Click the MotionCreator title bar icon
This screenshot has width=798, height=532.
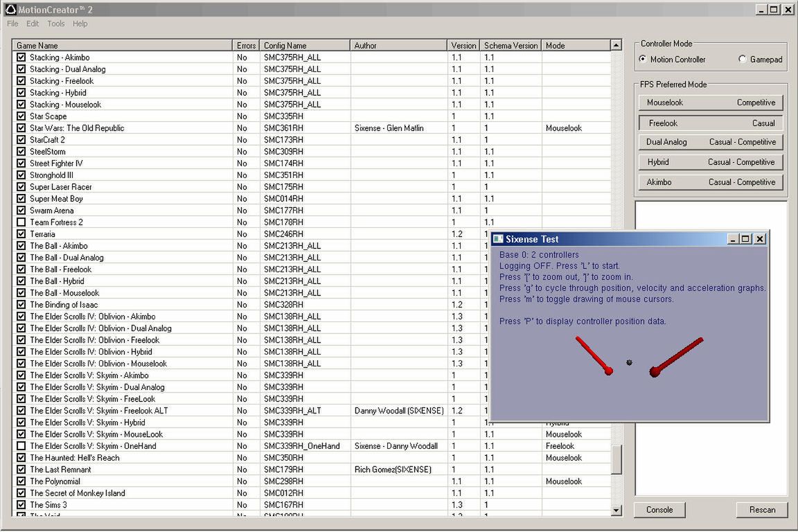point(10,9)
